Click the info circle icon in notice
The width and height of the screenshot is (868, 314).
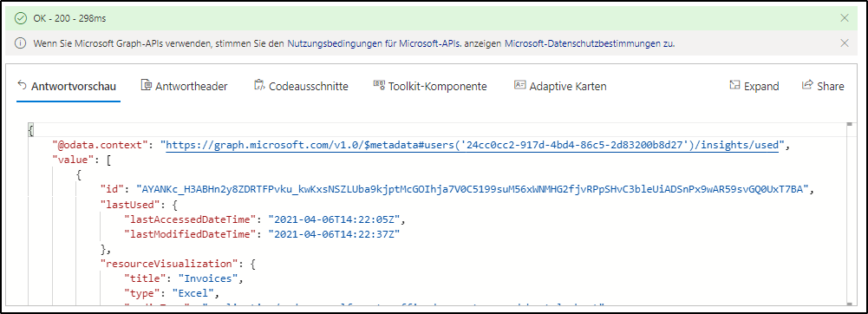[x=21, y=43]
